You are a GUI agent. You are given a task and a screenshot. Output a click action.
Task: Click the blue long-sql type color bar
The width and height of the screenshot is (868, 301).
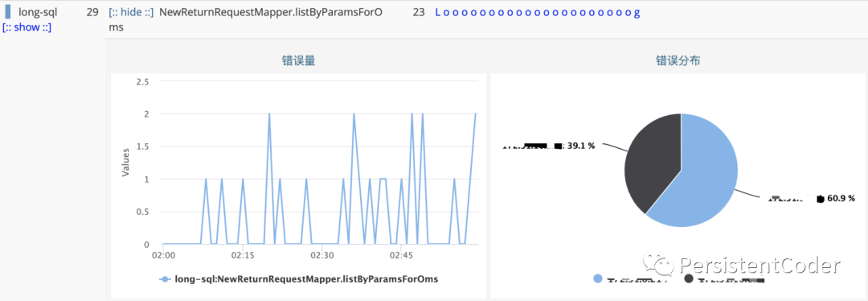click(8, 11)
